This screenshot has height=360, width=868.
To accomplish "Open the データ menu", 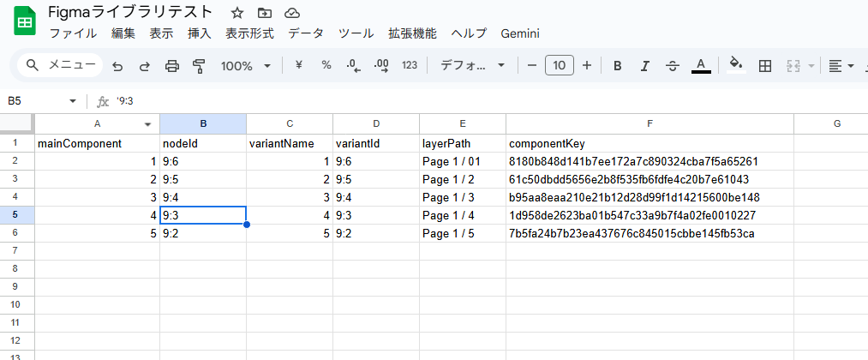I will coord(306,34).
